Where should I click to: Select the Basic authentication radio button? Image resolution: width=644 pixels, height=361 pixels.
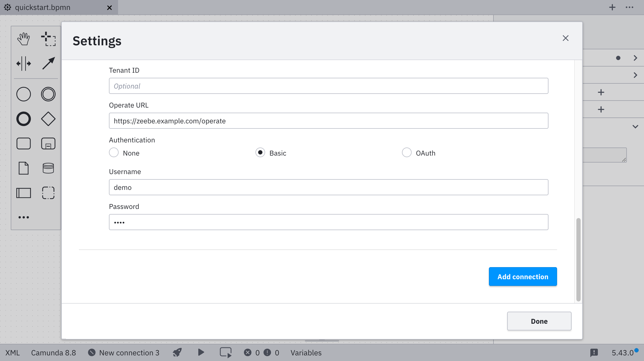[260, 152]
